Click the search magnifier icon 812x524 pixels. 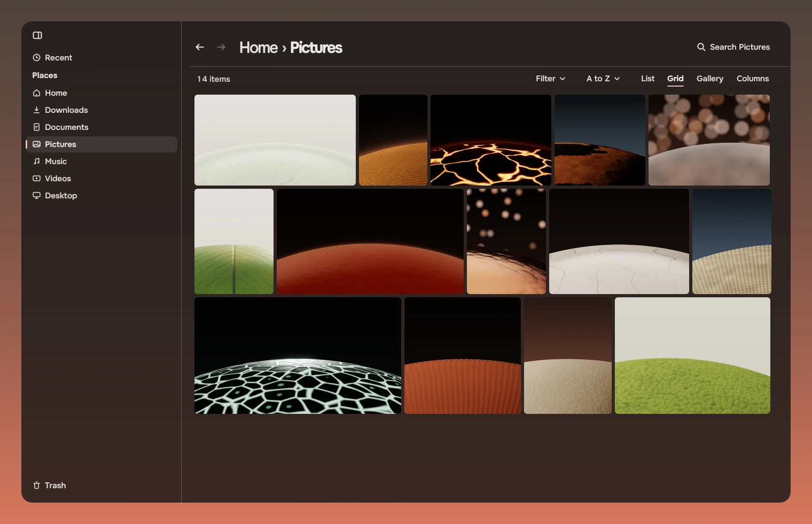pos(701,47)
